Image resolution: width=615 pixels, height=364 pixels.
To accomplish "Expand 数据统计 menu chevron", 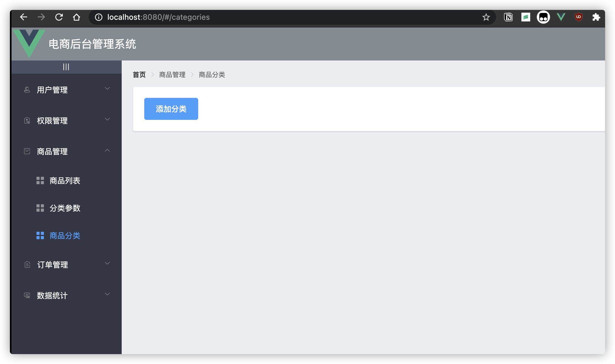I will click(107, 294).
